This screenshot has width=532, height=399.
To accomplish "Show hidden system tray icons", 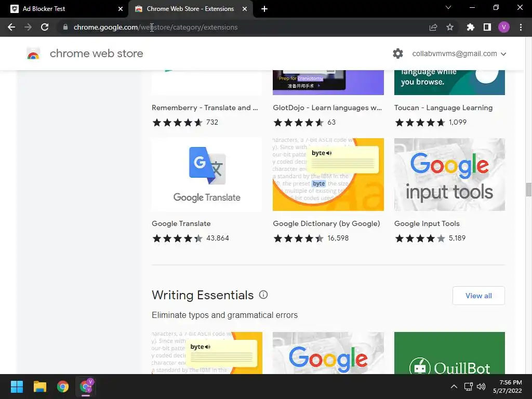I will (454, 387).
